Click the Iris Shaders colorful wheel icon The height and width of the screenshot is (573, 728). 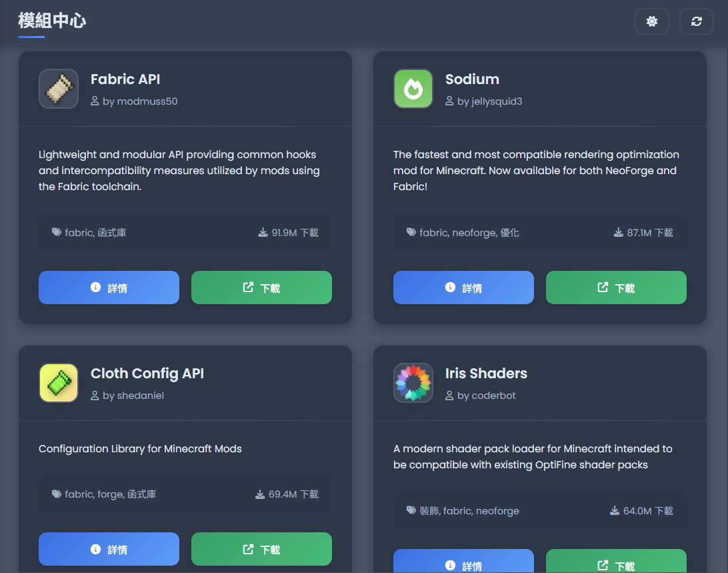(413, 383)
